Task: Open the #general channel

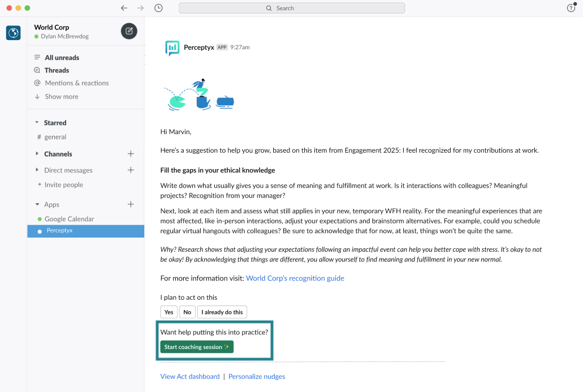Action: pyautogui.click(x=55, y=136)
